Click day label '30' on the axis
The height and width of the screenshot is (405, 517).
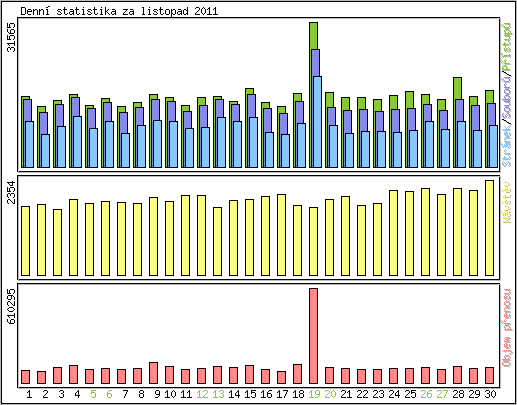coord(490,394)
